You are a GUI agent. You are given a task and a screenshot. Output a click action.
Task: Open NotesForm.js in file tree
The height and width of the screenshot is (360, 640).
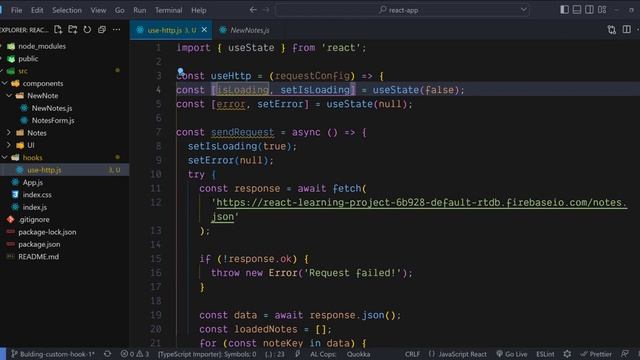tap(53, 120)
